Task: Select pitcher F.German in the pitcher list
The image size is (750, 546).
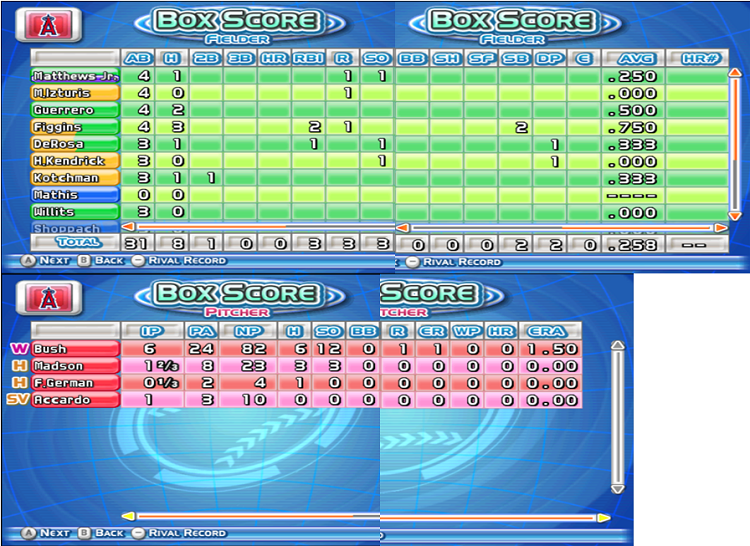Action: coord(75,382)
